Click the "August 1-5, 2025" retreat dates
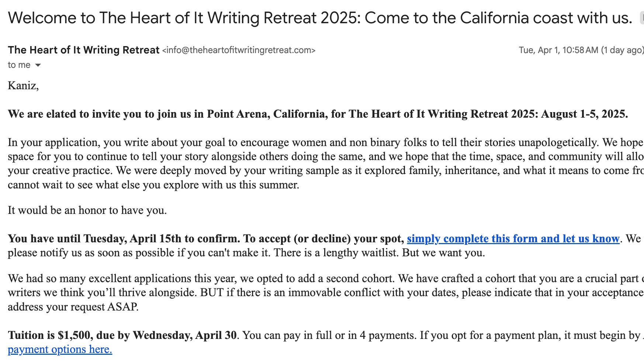 (584, 114)
